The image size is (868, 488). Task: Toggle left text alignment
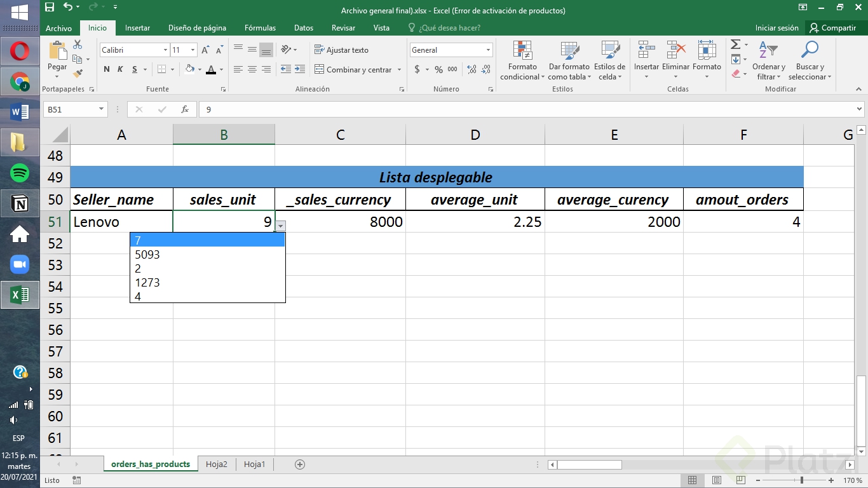(238, 70)
